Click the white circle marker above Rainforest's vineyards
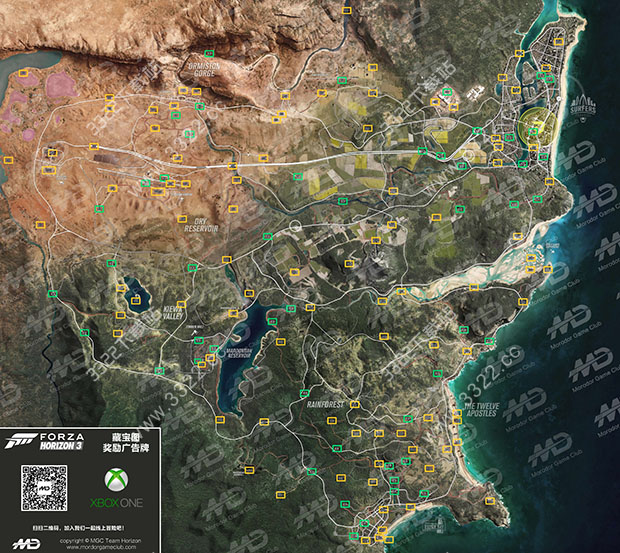The height and width of the screenshot is (553, 620). coord(295,226)
